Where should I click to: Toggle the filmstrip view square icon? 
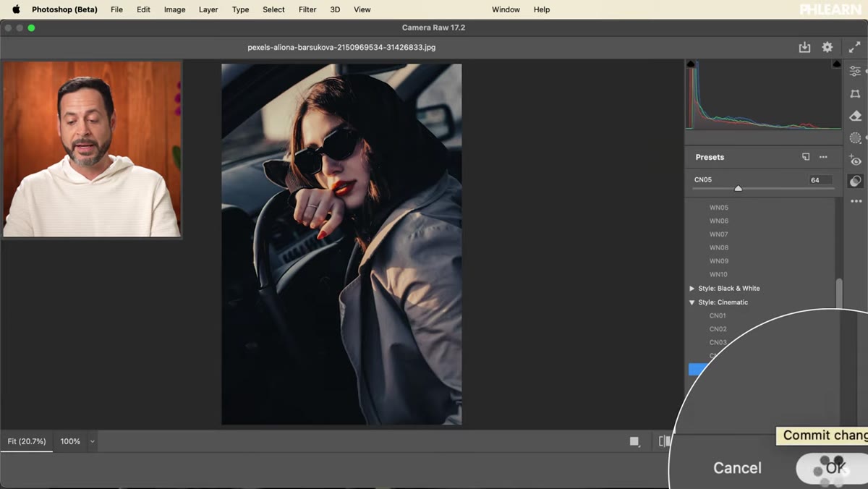pos(634,441)
